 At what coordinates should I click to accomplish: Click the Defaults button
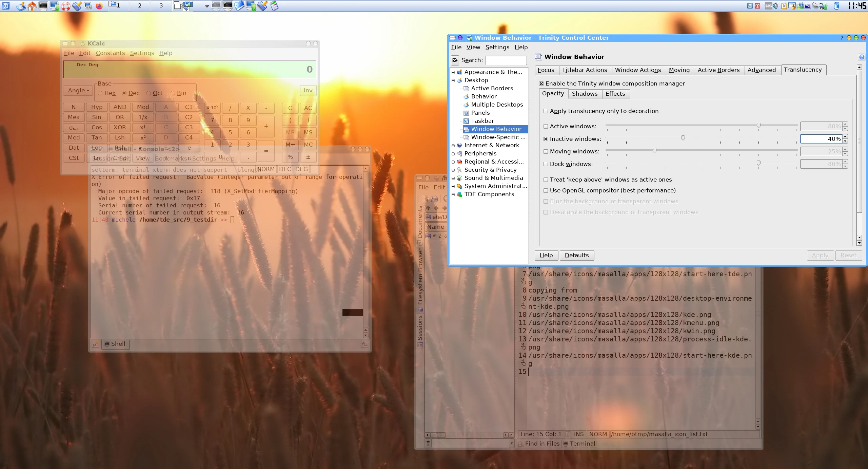[x=576, y=255]
